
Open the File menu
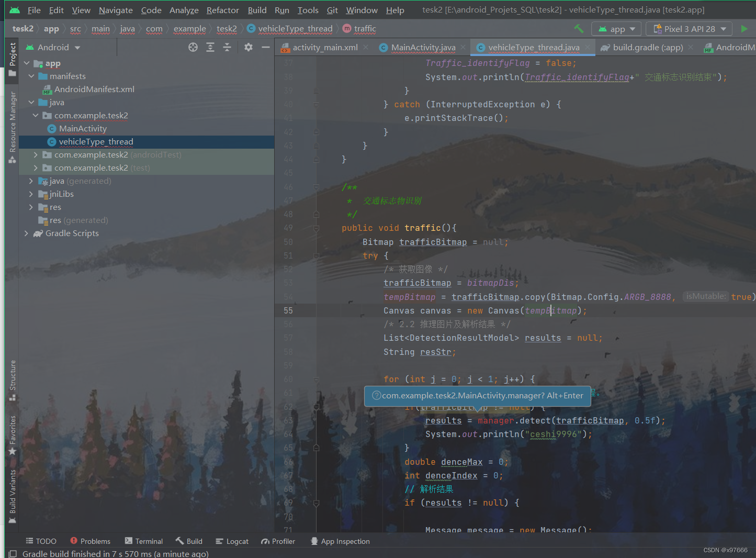[x=34, y=10]
